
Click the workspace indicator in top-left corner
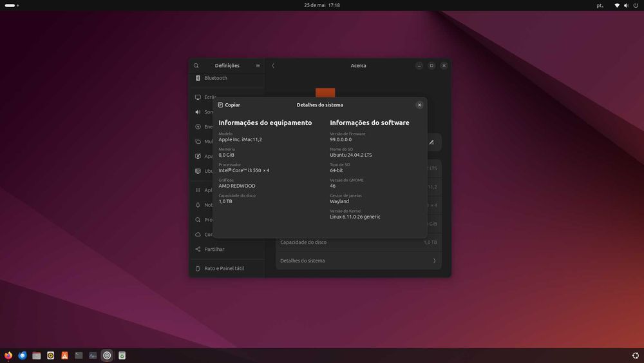point(12,5)
